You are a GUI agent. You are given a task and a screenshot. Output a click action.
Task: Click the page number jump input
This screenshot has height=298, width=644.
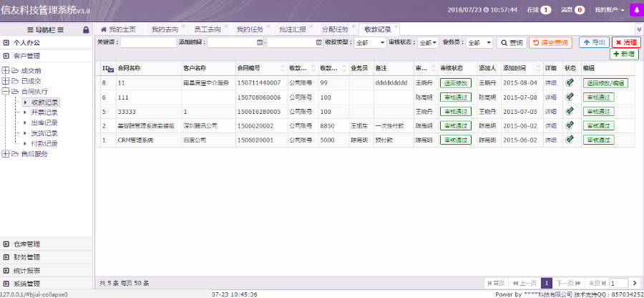click(x=618, y=283)
